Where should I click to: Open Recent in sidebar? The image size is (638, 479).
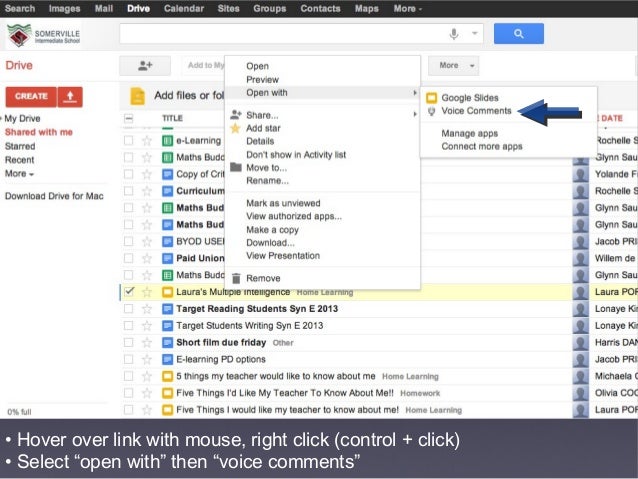(20, 160)
